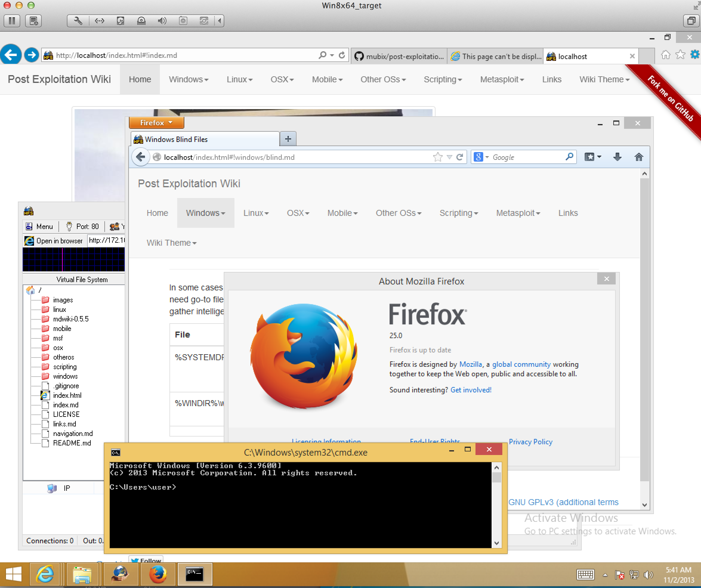Close the localhost IE tab
The image size is (701, 588).
pyautogui.click(x=632, y=56)
